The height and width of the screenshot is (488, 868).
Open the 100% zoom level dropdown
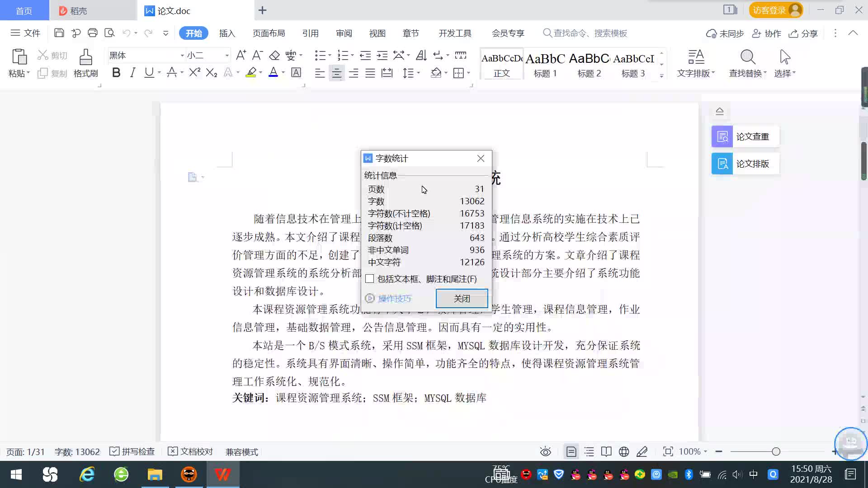tap(693, 452)
